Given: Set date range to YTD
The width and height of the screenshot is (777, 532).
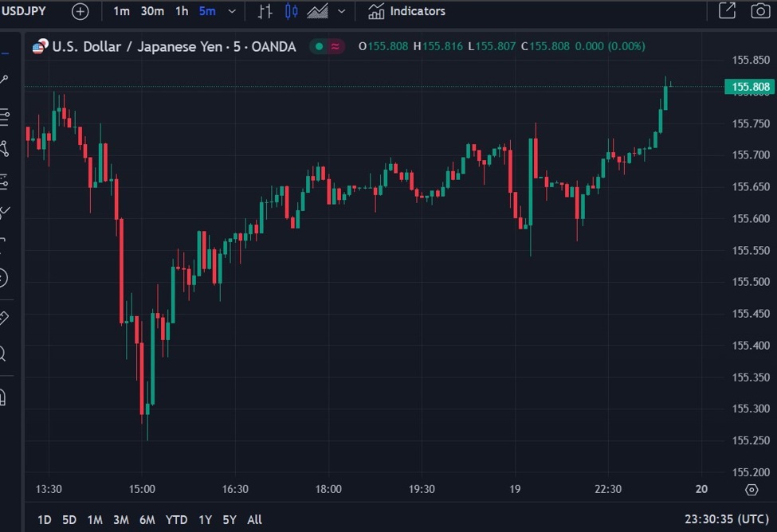Looking at the screenshot, I should [x=176, y=520].
